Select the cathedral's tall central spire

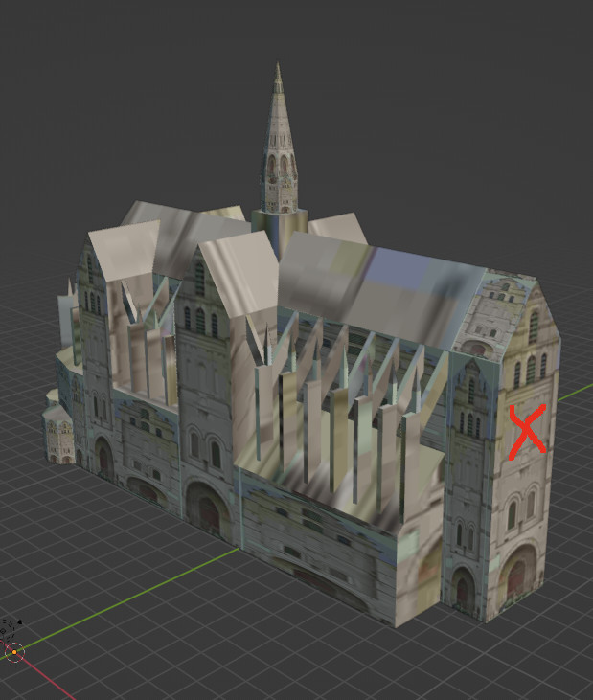pyautogui.click(x=280, y=139)
